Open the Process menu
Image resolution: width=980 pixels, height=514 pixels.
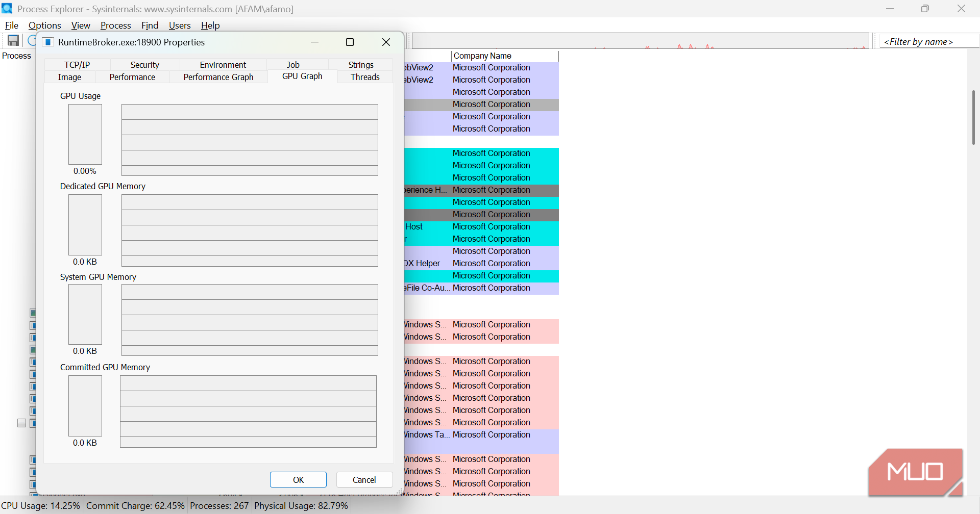116,25
